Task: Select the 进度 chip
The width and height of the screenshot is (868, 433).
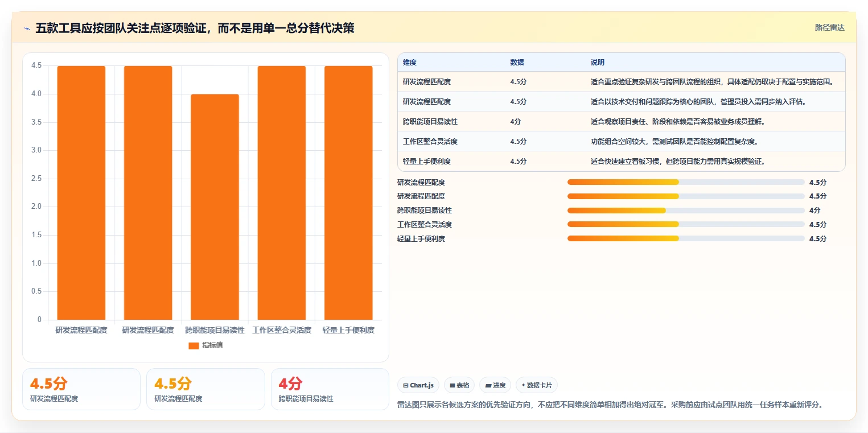Action: coord(495,385)
